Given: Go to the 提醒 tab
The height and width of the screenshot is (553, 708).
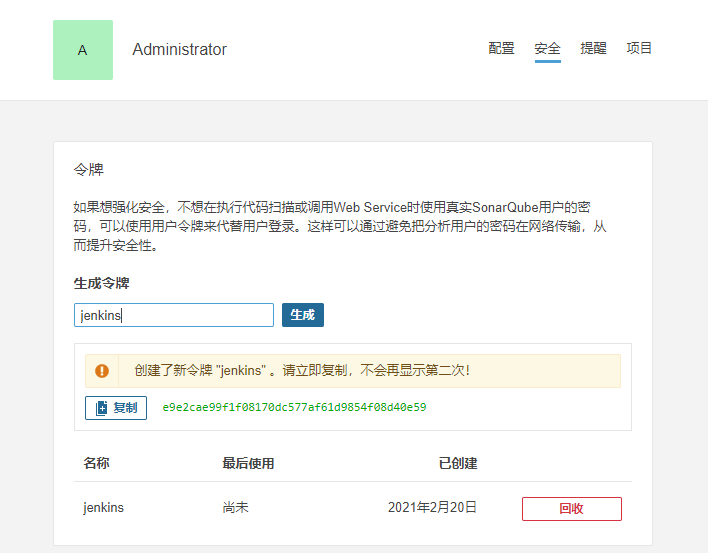Looking at the screenshot, I should pos(593,48).
